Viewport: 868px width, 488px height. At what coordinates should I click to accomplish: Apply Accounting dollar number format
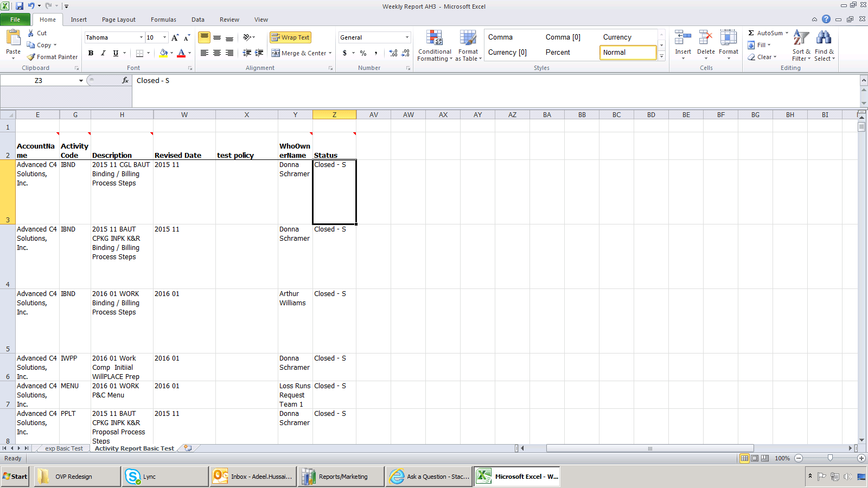[x=344, y=53]
